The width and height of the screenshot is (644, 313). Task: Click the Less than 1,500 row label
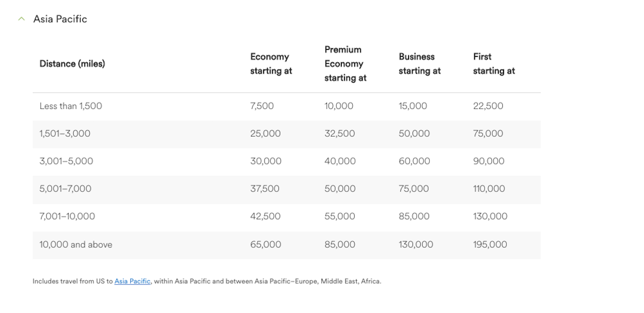pyautogui.click(x=70, y=106)
